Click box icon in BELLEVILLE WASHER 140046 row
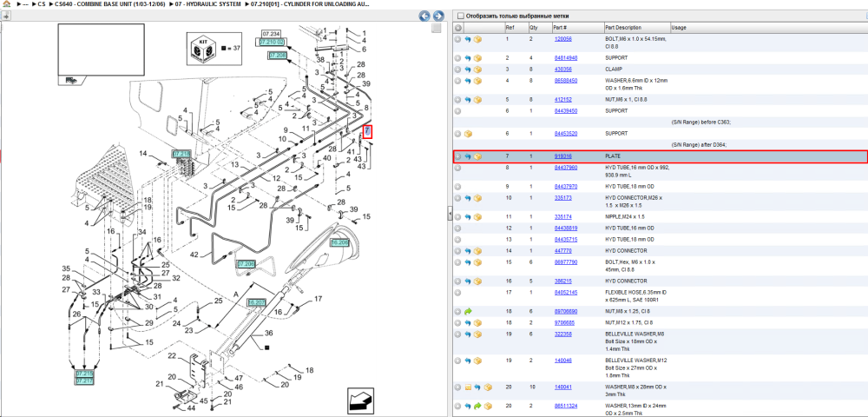 (x=477, y=360)
